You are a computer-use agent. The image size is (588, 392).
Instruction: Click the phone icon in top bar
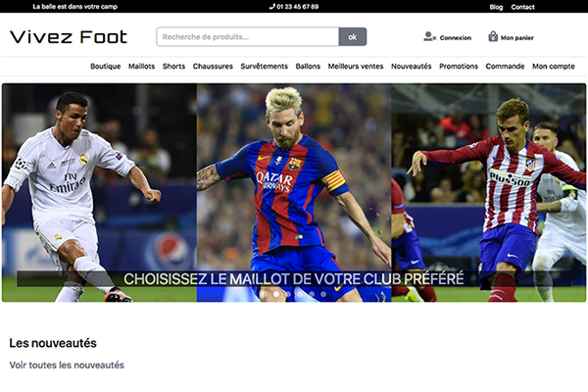272,6
